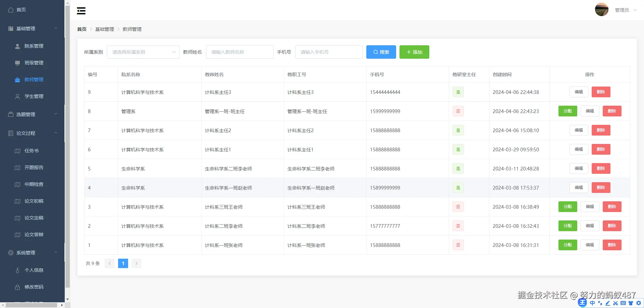
Task: Click 首页 breadcrumb link
Action: click(x=82, y=29)
